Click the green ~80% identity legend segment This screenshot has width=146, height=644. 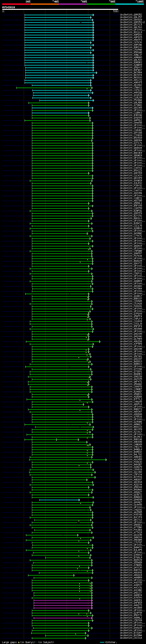[x=101, y=4]
